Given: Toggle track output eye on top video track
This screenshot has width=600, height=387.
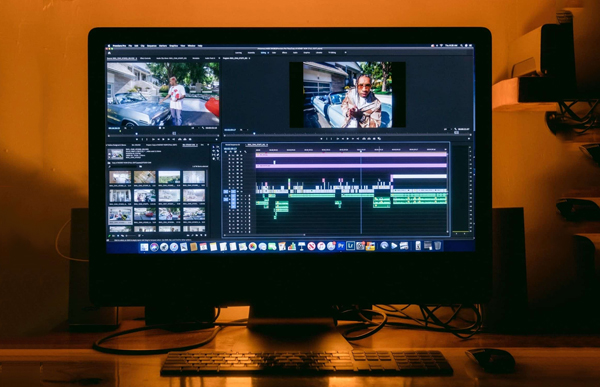Looking at the screenshot, I should pos(241,155).
